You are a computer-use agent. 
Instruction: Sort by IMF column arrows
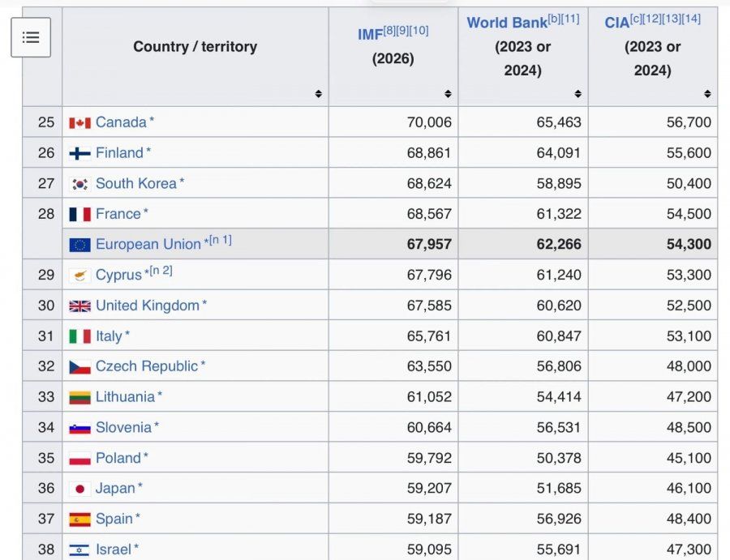point(448,93)
